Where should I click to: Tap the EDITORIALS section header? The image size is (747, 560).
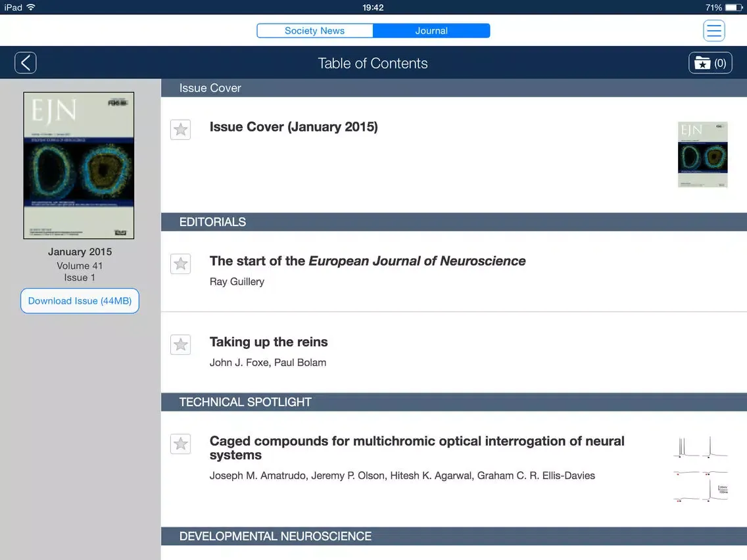click(454, 222)
